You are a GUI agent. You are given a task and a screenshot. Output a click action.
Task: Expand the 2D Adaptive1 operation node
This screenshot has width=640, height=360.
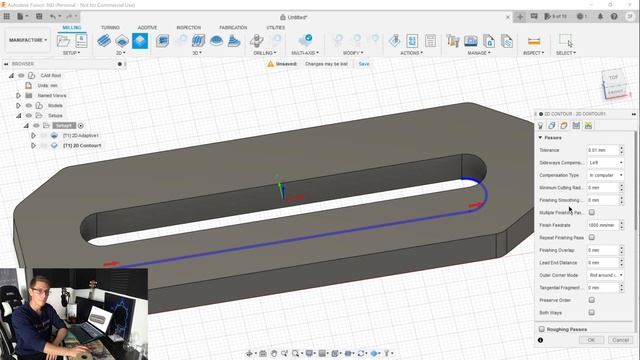33,136
